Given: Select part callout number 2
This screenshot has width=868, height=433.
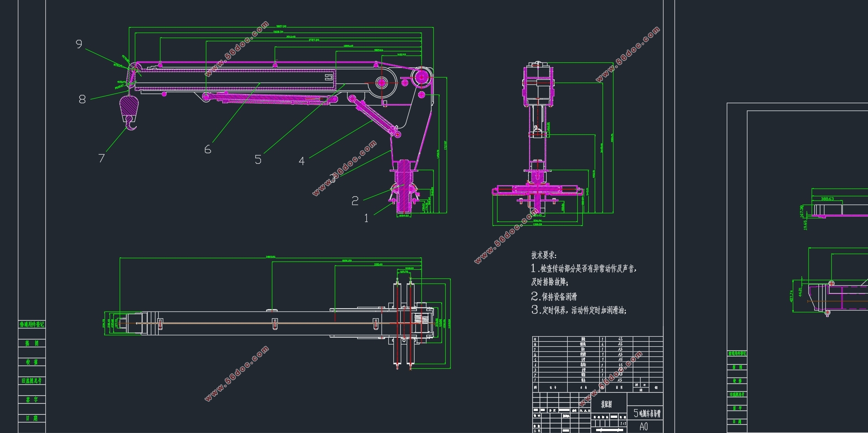Looking at the screenshot, I should 355,201.
